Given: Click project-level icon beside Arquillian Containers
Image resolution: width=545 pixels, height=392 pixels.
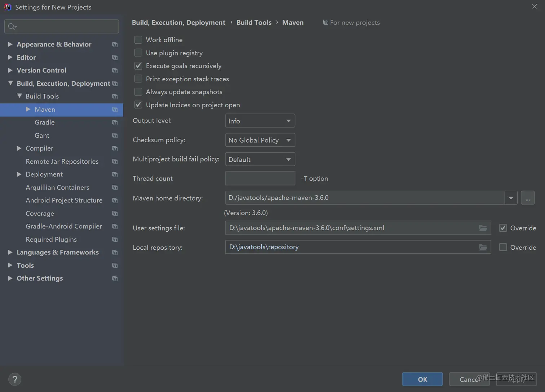Looking at the screenshot, I should 115,187.
